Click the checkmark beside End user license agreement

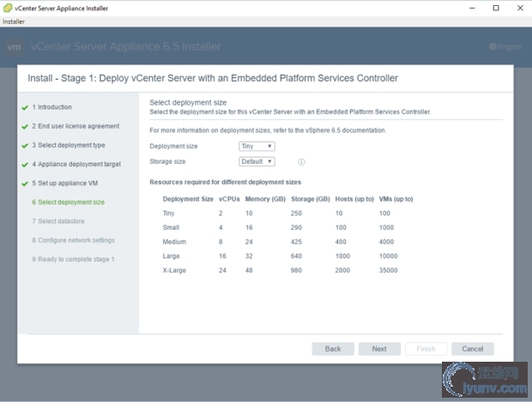click(25, 127)
